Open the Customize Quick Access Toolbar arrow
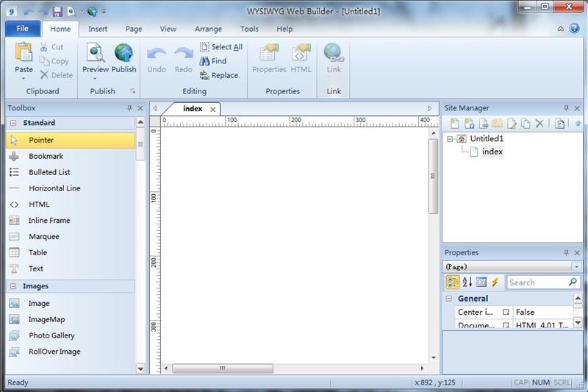Image resolution: width=588 pixels, height=392 pixels. (104, 12)
